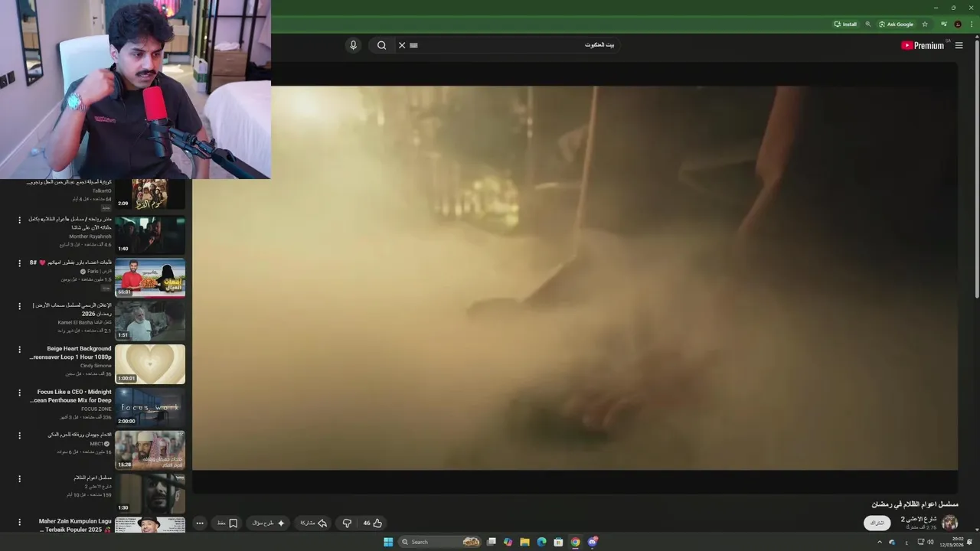Open options menu for Beige Heart Background video
Viewport: 980px width, 551px height.
click(x=20, y=349)
